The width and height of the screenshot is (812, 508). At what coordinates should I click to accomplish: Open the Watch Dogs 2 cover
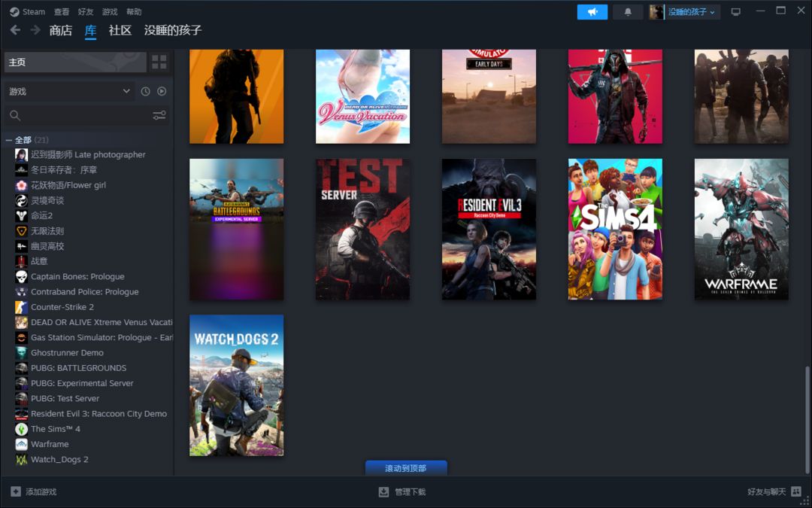[237, 385]
